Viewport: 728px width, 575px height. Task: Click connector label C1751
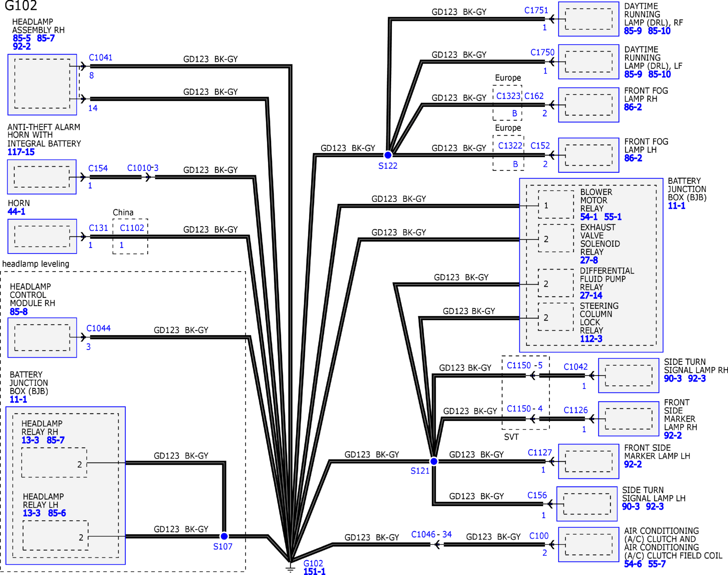coord(536,11)
